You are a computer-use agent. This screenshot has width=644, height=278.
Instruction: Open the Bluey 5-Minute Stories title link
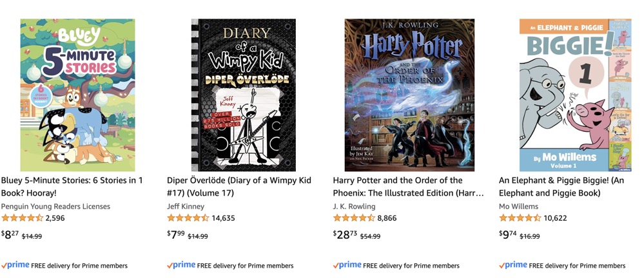coord(72,187)
